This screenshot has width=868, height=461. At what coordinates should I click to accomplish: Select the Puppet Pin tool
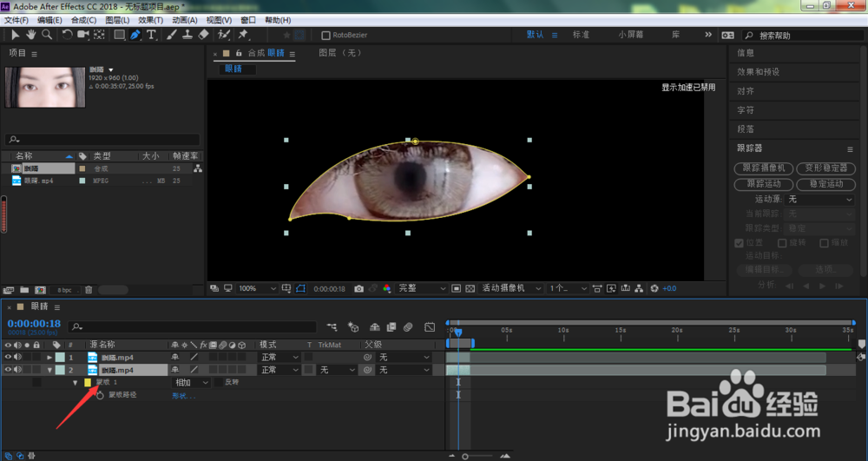243,35
